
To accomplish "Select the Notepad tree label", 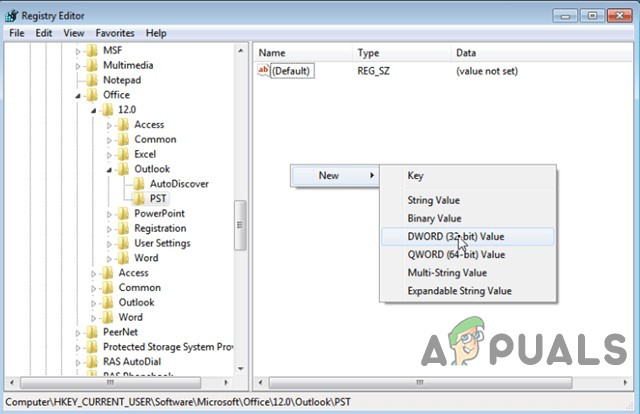I will [122, 80].
